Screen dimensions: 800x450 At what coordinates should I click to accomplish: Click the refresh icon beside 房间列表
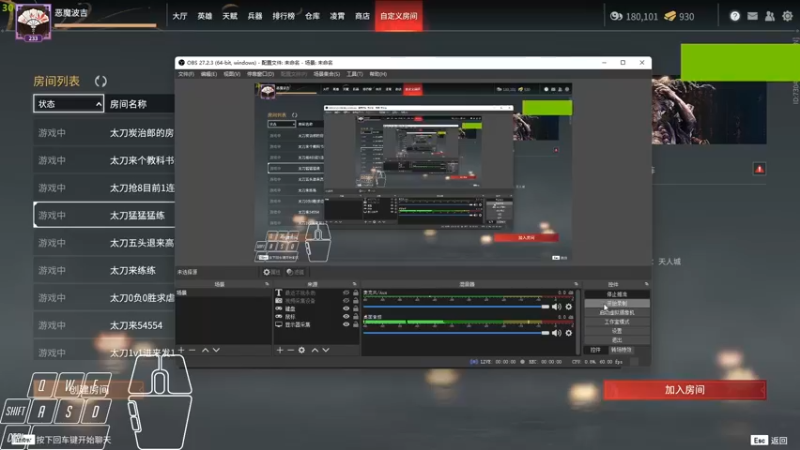[101, 81]
